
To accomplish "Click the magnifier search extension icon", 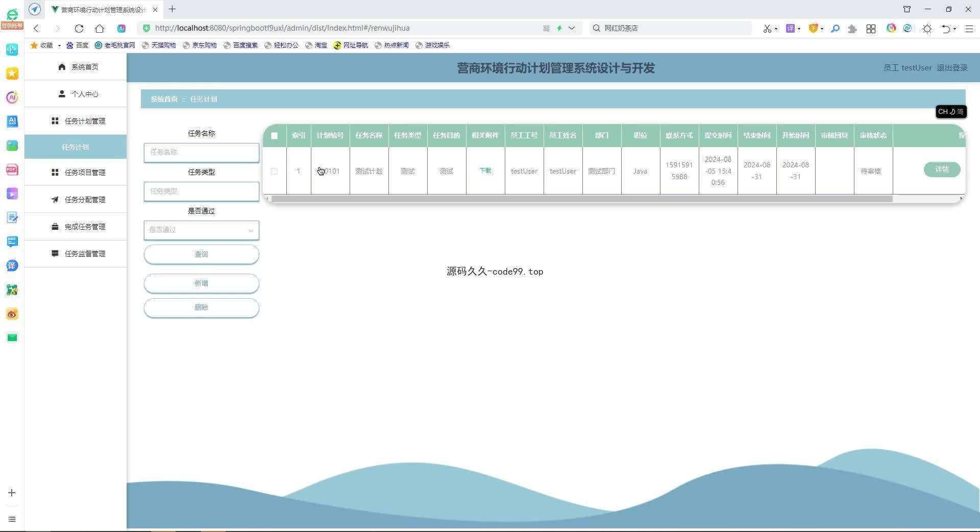I will click(x=836, y=29).
